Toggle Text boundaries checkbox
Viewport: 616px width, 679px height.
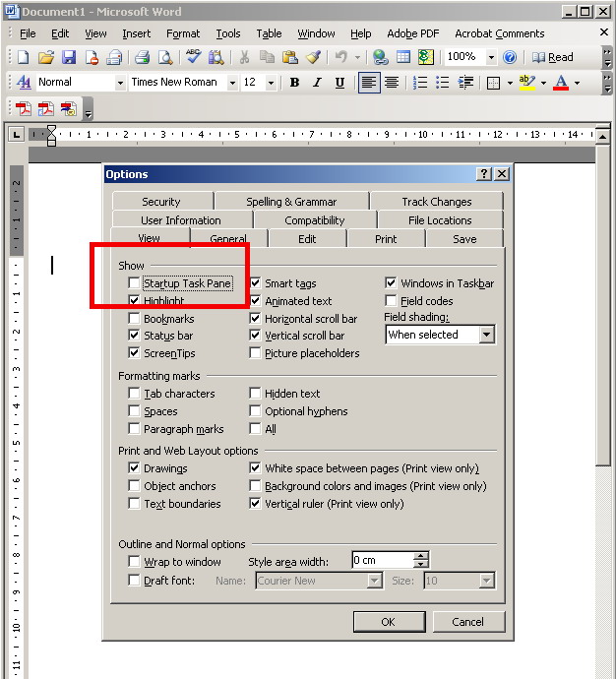[x=134, y=503]
